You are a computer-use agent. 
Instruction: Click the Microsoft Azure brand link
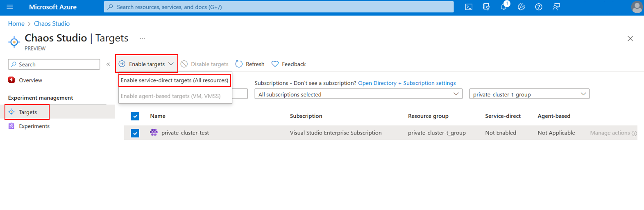[53, 7]
